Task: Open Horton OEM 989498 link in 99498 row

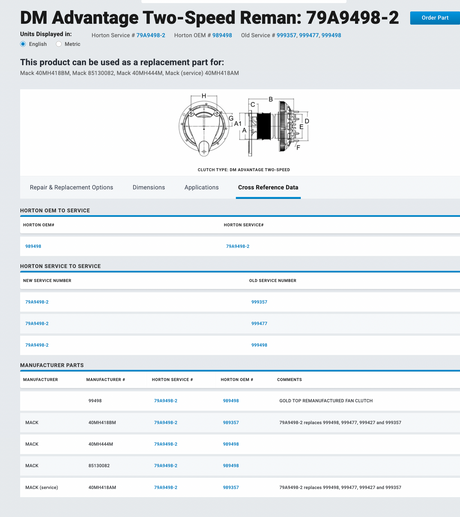Action: click(x=231, y=401)
